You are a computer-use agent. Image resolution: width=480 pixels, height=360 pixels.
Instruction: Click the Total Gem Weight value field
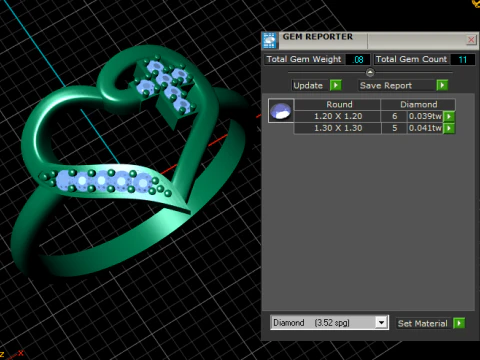tap(358, 60)
